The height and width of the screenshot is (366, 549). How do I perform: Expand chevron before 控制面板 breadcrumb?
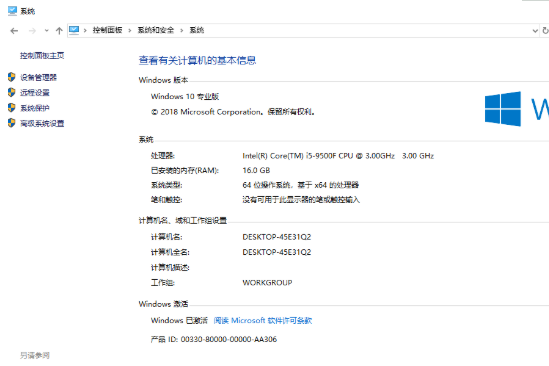coord(85,30)
